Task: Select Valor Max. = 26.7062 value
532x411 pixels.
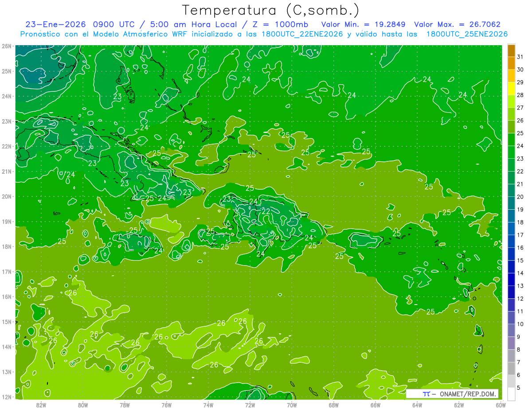Action: pos(458,24)
